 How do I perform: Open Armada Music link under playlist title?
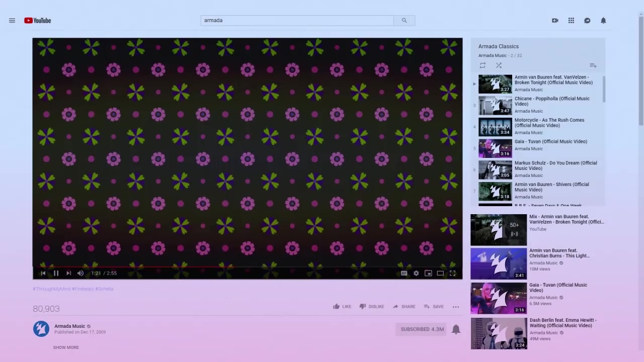493,56
